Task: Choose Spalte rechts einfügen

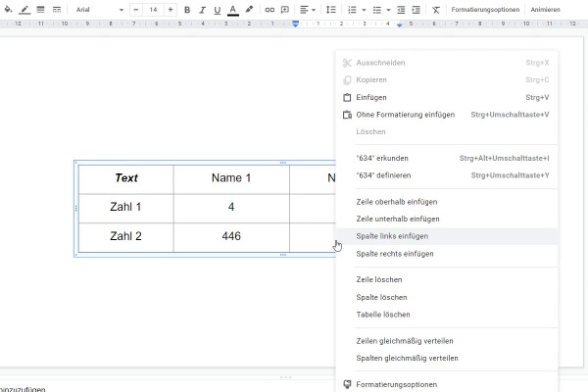Action: click(446, 254)
